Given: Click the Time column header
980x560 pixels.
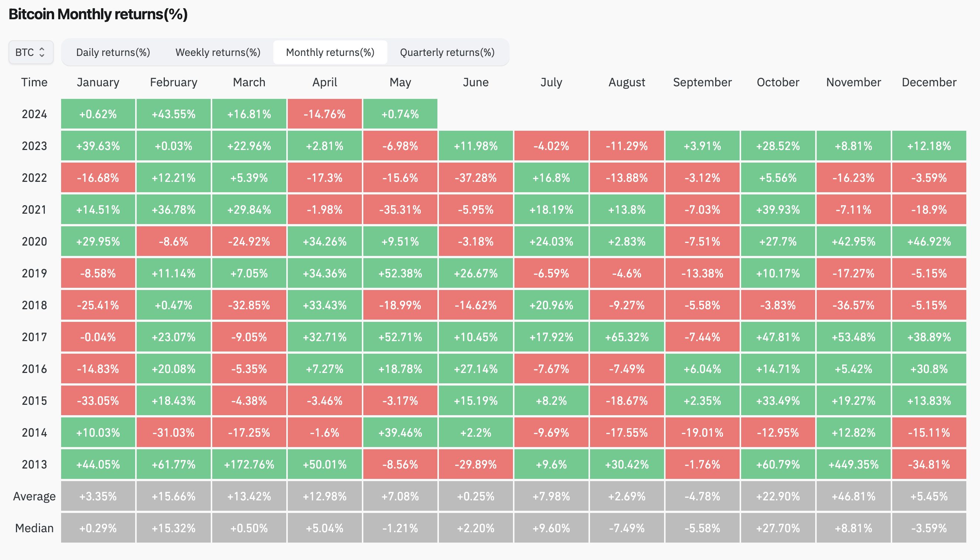Looking at the screenshot, I should click(34, 82).
